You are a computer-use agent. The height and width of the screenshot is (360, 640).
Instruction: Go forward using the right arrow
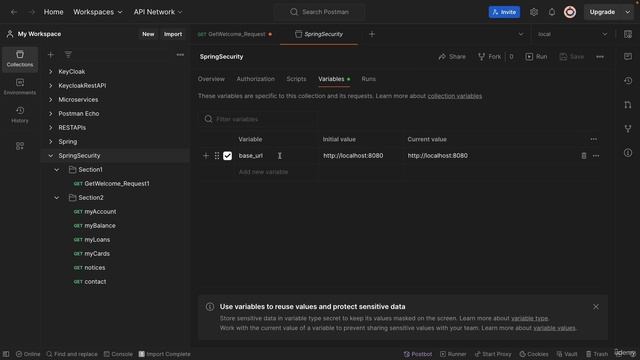tap(31, 12)
